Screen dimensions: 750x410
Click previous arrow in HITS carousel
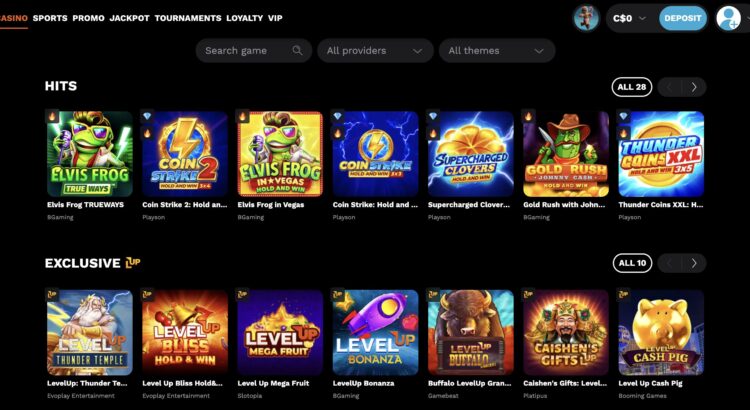pyautogui.click(x=669, y=87)
